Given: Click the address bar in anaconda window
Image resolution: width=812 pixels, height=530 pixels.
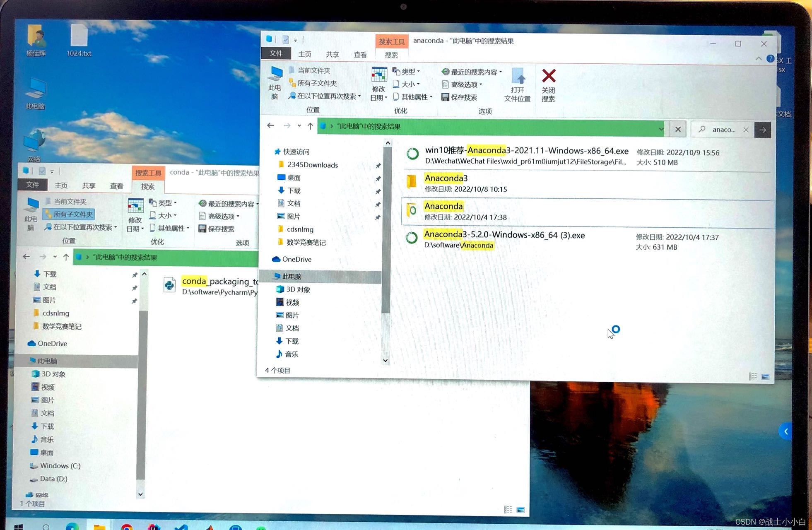Looking at the screenshot, I should tap(491, 127).
